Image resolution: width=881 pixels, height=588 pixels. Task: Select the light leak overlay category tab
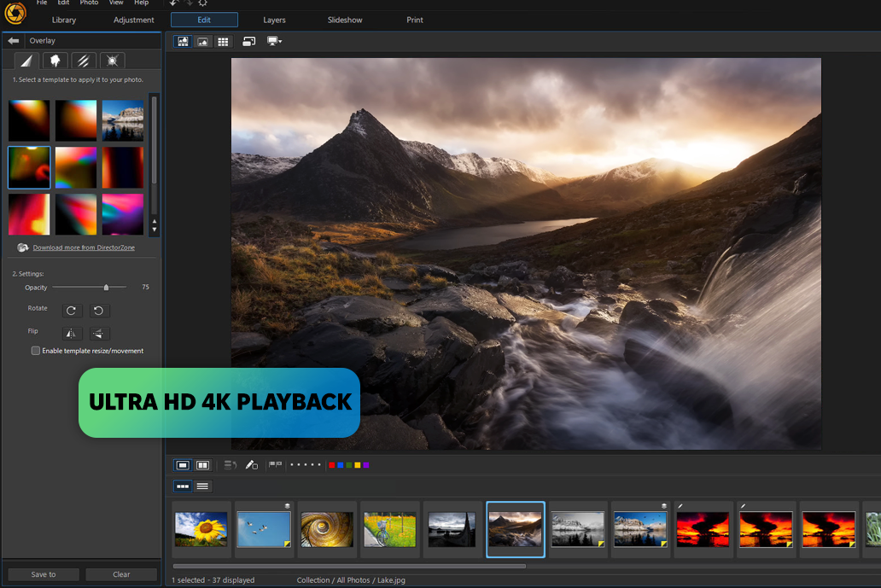point(26,61)
